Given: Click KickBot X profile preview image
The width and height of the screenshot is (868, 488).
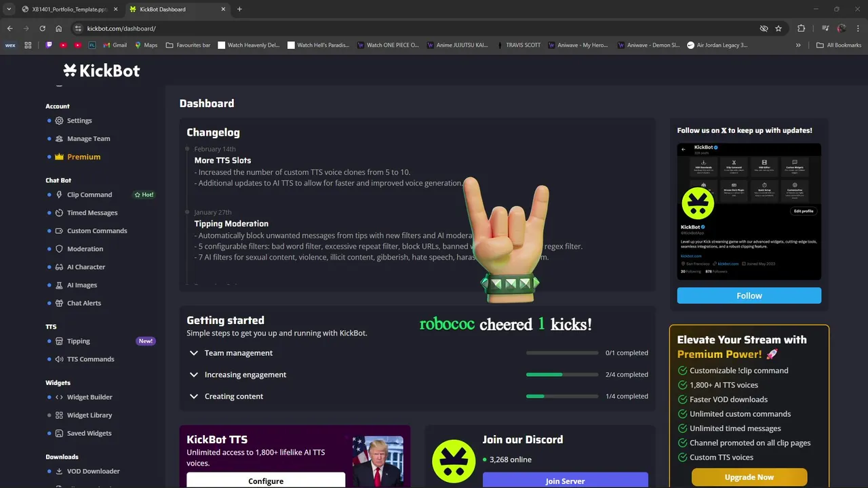Looking at the screenshot, I should (x=749, y=211).
